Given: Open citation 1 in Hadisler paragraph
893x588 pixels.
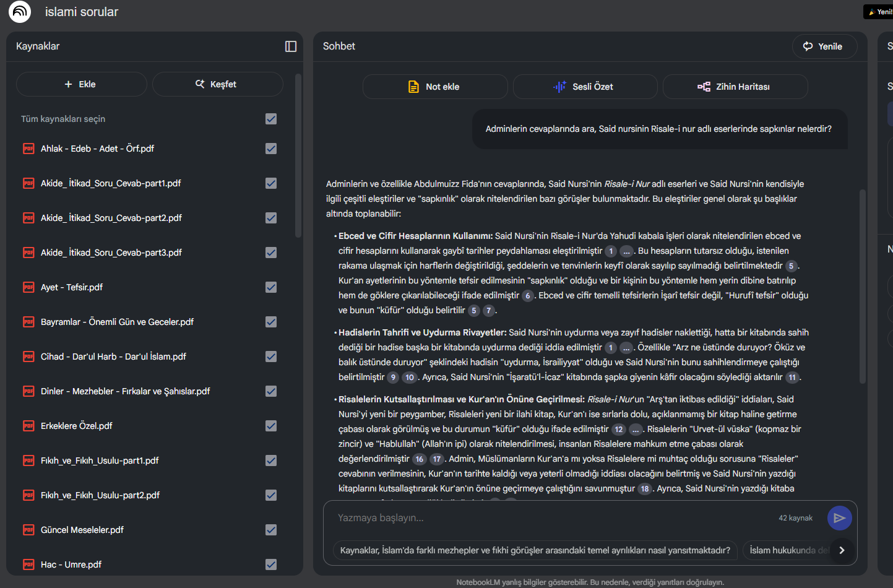Looking at the screenshot, I should pyautogui.click(x=611, y=348).
